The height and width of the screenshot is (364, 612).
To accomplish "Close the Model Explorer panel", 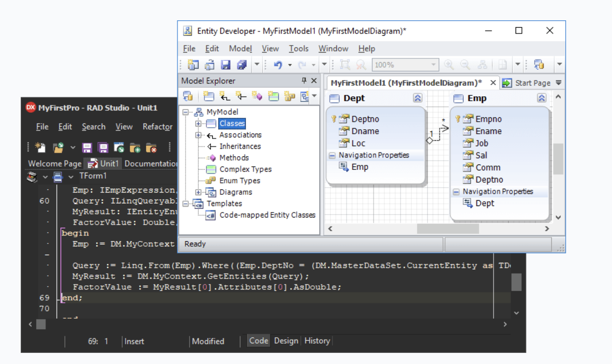I will click(x=314, y=81).
